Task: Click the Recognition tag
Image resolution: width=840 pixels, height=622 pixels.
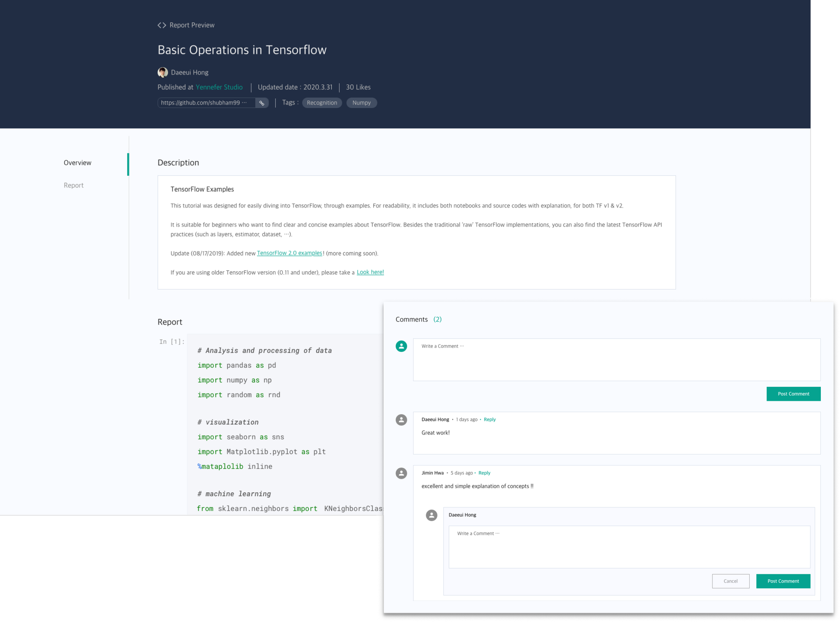Action: [322, 103]
